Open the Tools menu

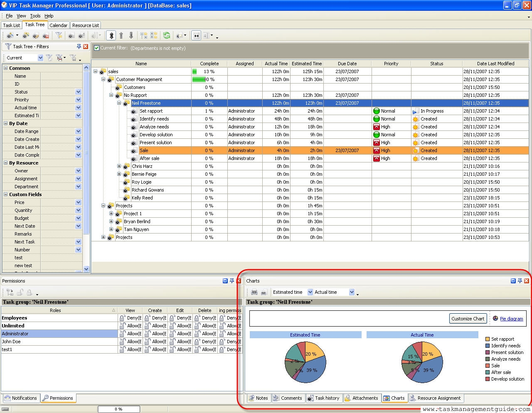click(x=35, y=16)
